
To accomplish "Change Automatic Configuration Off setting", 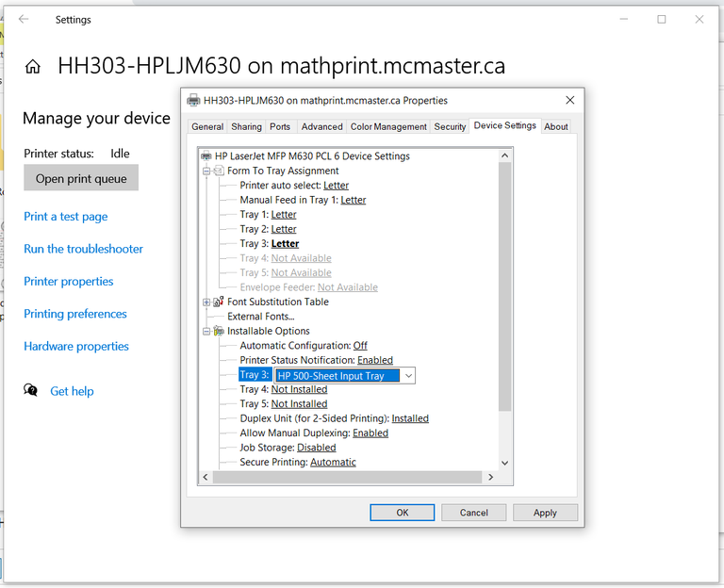I will click(360, 346).
